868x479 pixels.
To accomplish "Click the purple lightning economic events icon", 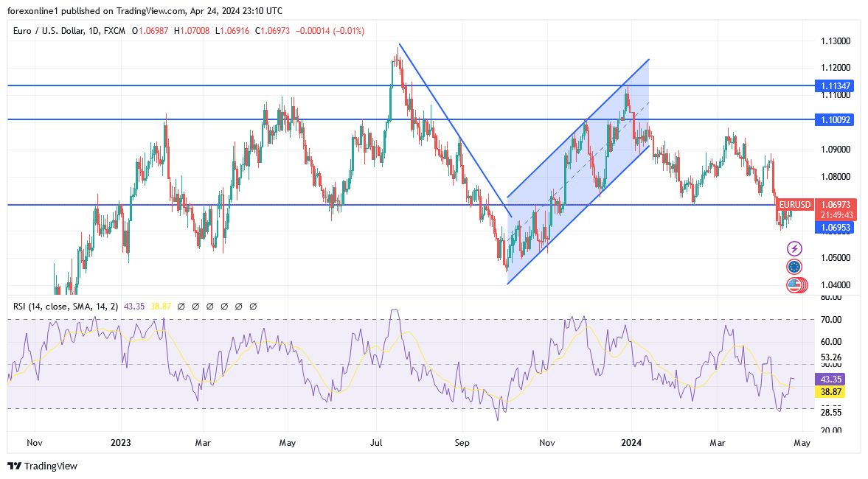I will (x=794, y=248).
